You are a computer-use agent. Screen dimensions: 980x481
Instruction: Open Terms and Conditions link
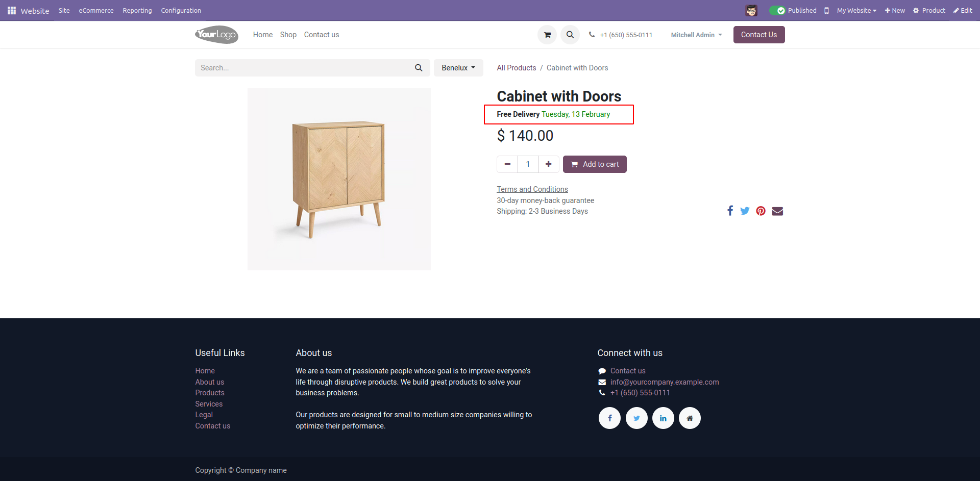pyautogui.click(x=532, y=189)
